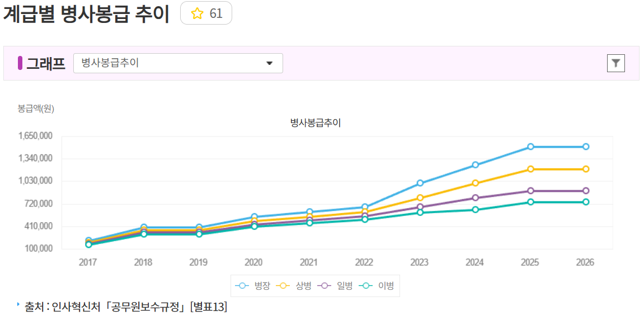Click the 병장 data point for 2026

click(586, 147)
